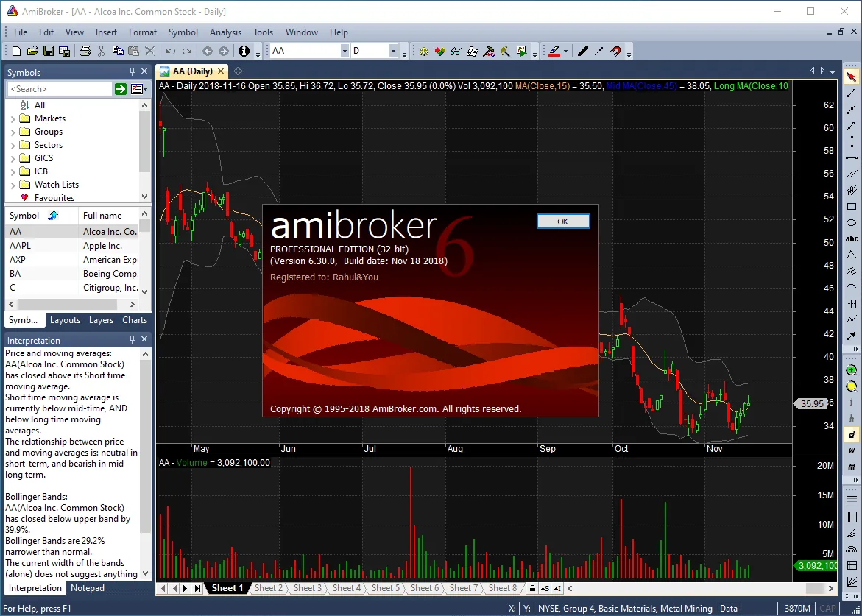Click OK in the About dialog
The width and height of the screenshot is (862, 616).
(563, 222)
